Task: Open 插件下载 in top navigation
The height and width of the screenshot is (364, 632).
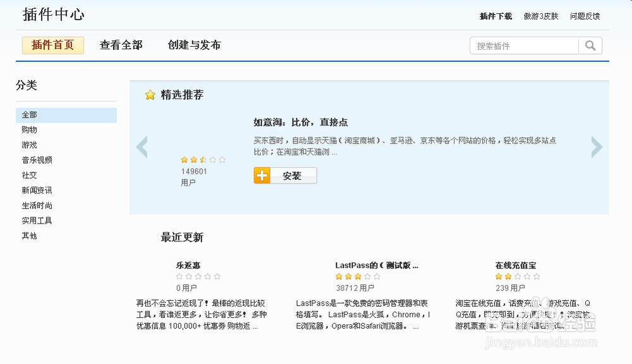Action: click(495, 16)
